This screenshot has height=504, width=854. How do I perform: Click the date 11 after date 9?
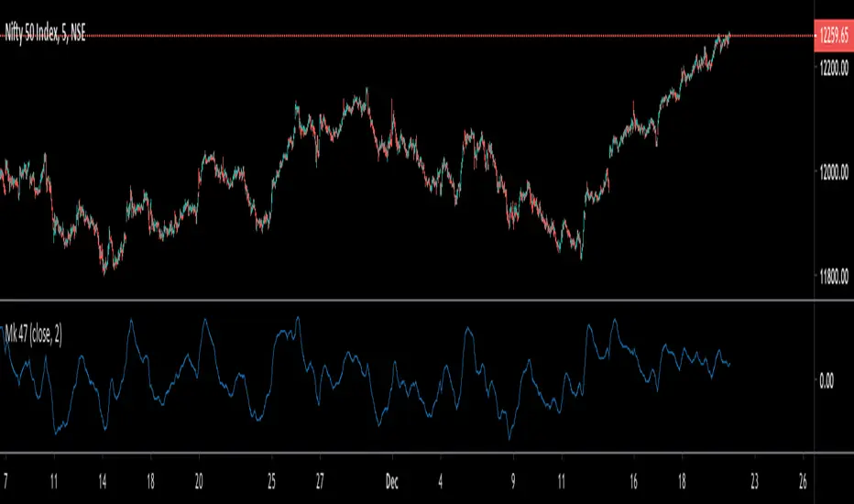[562, 482]
